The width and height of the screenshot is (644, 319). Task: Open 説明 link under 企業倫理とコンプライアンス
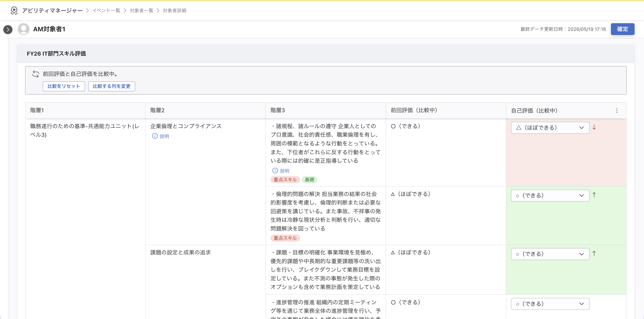point(164,136)
